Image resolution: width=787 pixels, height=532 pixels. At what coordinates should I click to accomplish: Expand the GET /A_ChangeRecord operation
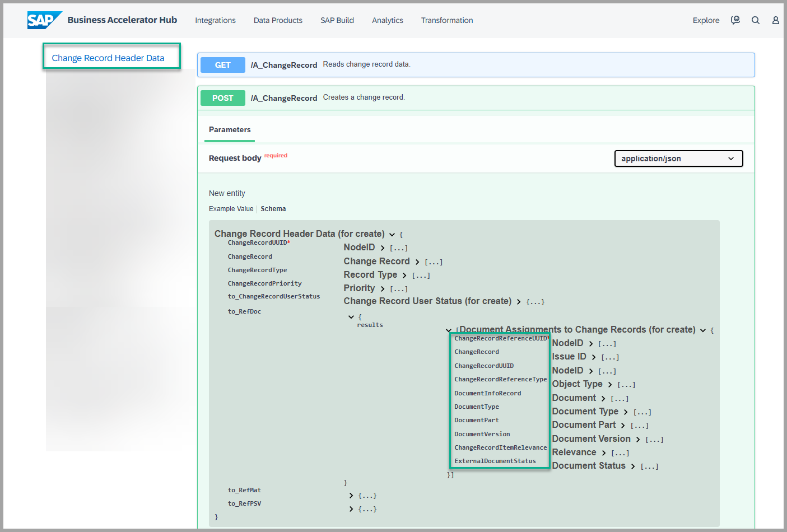pos(223,65)
